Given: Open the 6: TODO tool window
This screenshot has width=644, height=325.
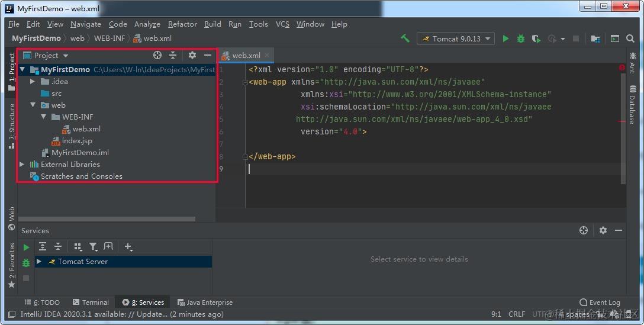Looking at the screenshot, I should click(x=42, y=303).
